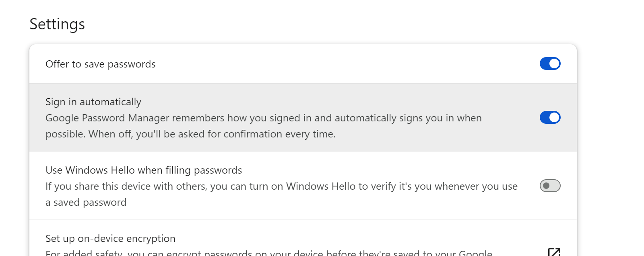Open on-device encryption external link icon
The width and height of the screenshot is (644, 256).
pos(554,252)
